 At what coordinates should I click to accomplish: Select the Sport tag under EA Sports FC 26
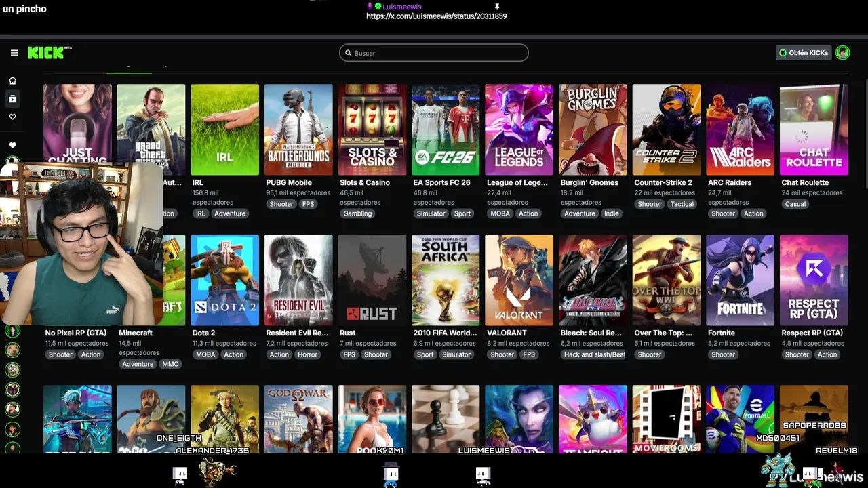462,213
